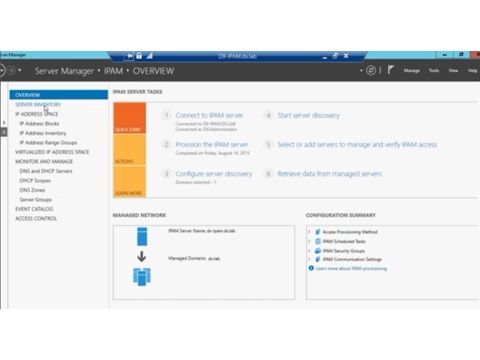Click the signal strength icon in the session bar
Viewport: 480px width, 360px height.
149,56
